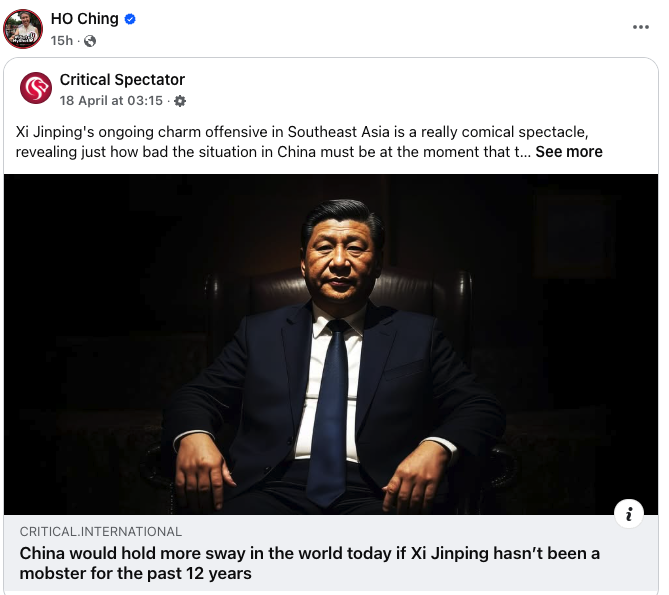Click the globe public audience icon

(90, 41)
